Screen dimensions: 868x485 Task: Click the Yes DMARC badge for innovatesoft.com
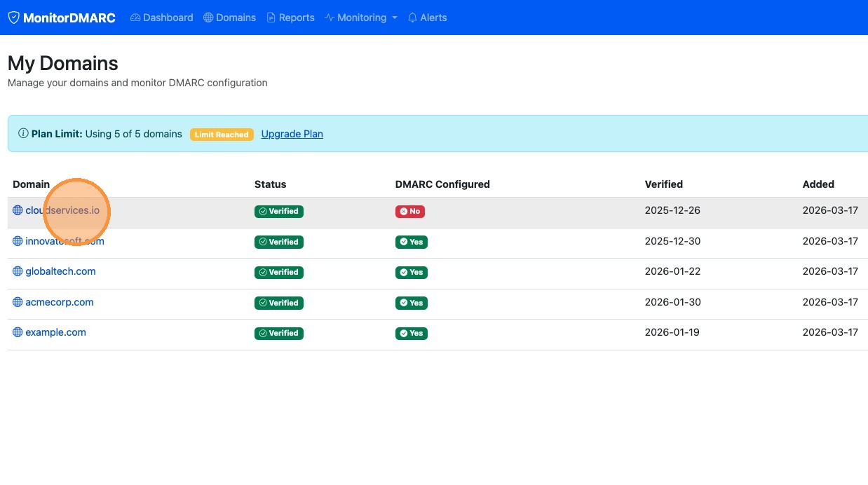(412, 242)
